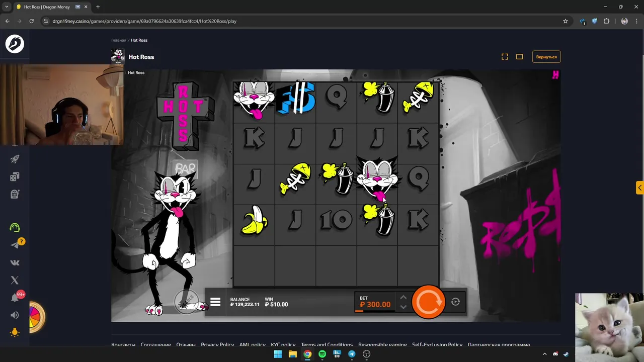644x362 pixels.
Task: Spin the reels with orange button
Action: point(428,302)
